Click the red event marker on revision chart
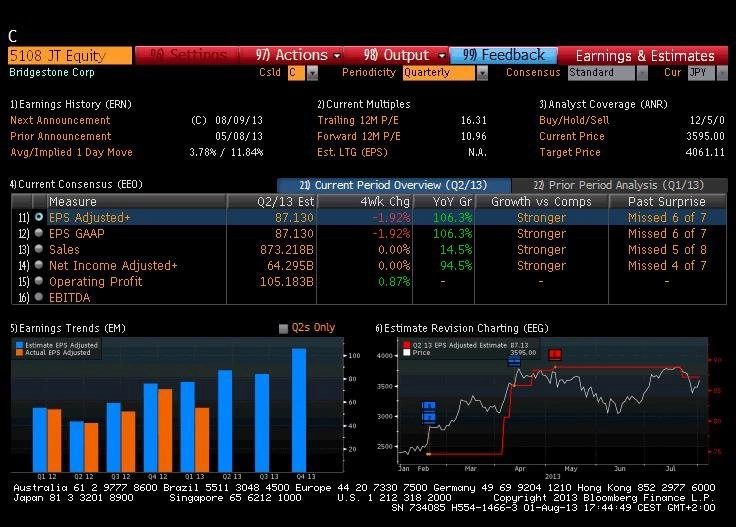 [555, 354]
